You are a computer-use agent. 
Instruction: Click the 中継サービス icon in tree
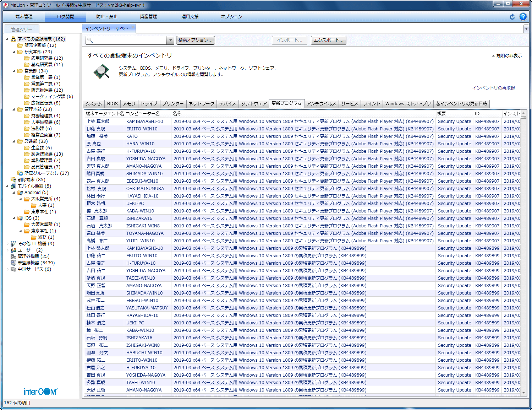coord(13,269)
